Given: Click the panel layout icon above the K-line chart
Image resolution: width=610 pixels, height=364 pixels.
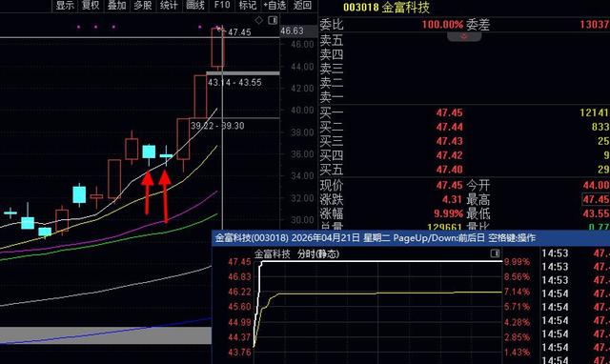Looking at the screenshot, I should [x=273, y=20].
